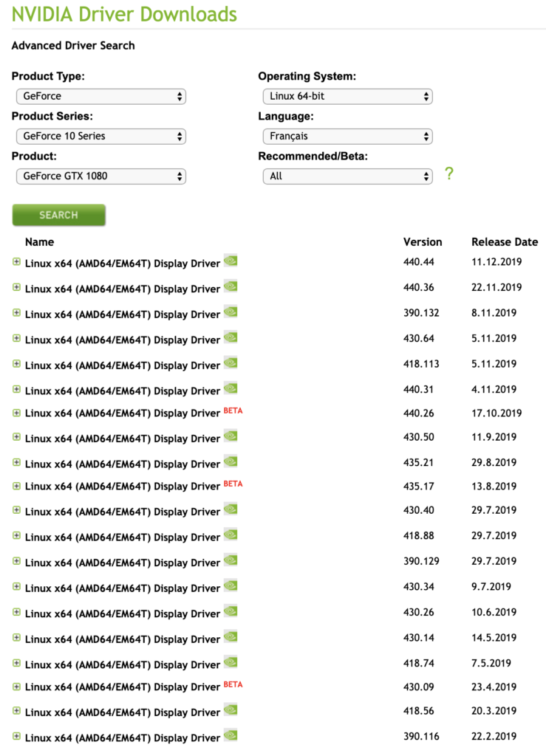Click NVIDIA badge icon beside driver 390.116

(x=231, y=735)
